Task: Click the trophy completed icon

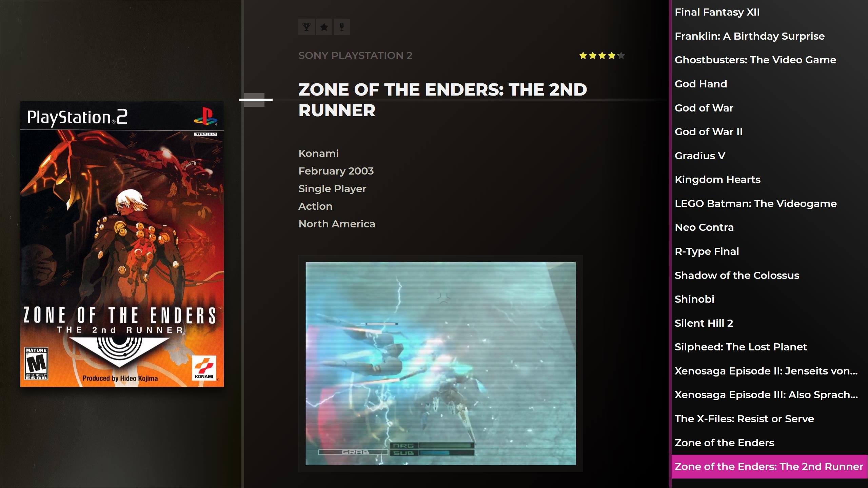Action: (307, 27)
